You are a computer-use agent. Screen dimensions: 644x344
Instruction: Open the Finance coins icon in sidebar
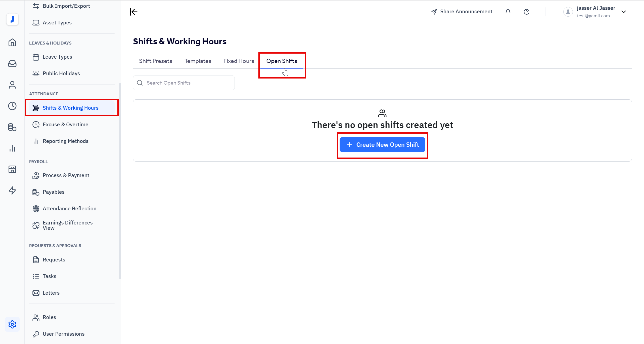(x=12, y=127)
